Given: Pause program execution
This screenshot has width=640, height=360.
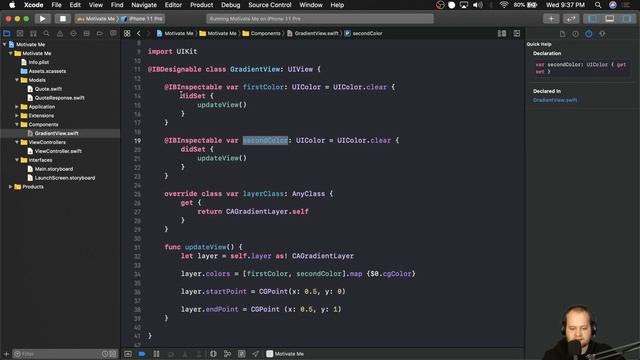Looking at the screenshot, I should 156,354.
